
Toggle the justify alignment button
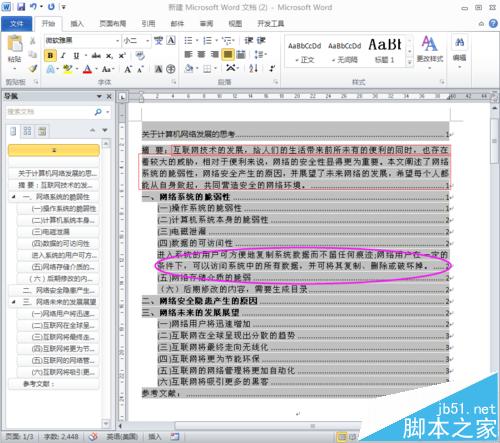(x=228, y=54)
